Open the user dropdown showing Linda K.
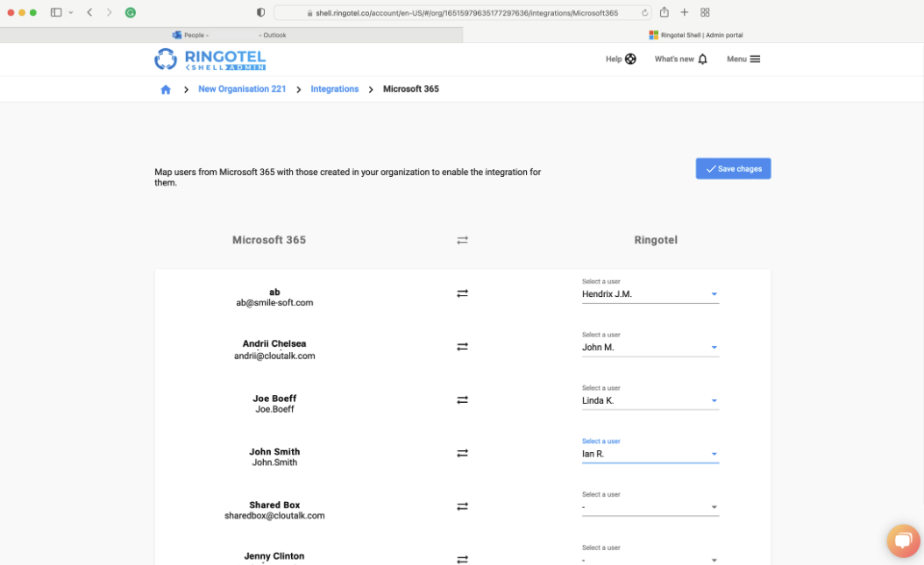Screen dimensions: 924x565 (x=650, y=401)
